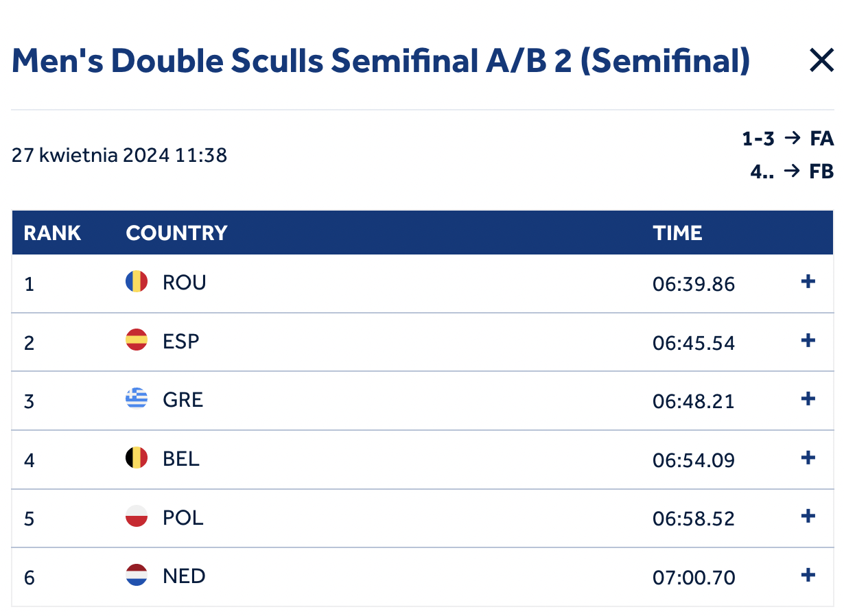The image size is (844, 616).
Task: Click the RANK column header
Action: click(52, 233)
